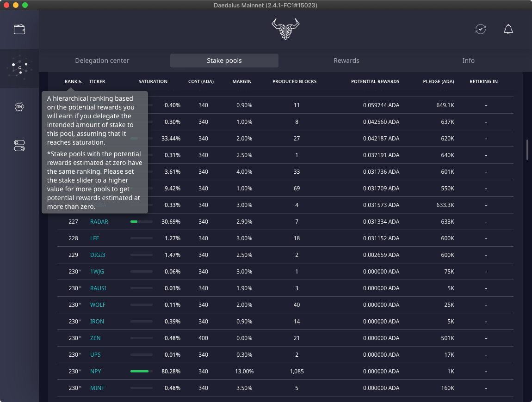The image size is (532, 402).
Task: Click the RADAR pool saturation bar
Action: (x=142, y=222)
